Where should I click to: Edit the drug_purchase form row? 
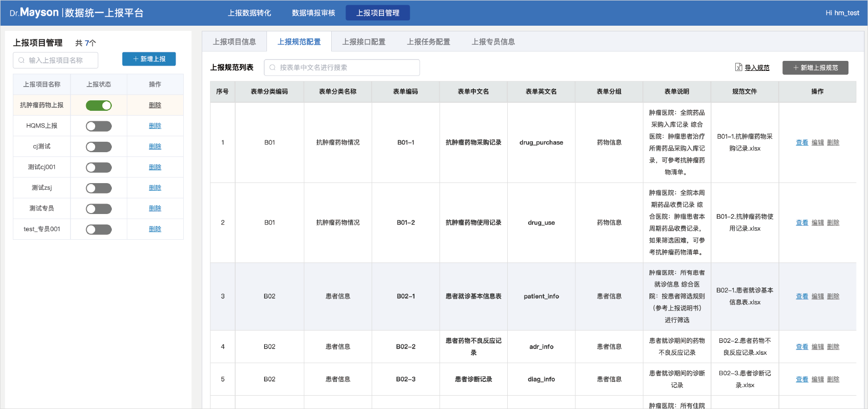click(x=818, y=142)
